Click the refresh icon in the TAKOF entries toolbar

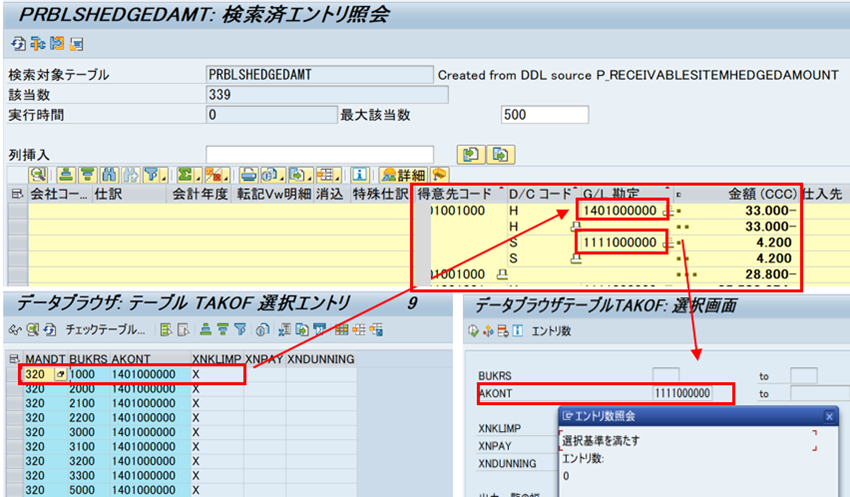pos(50,330)
